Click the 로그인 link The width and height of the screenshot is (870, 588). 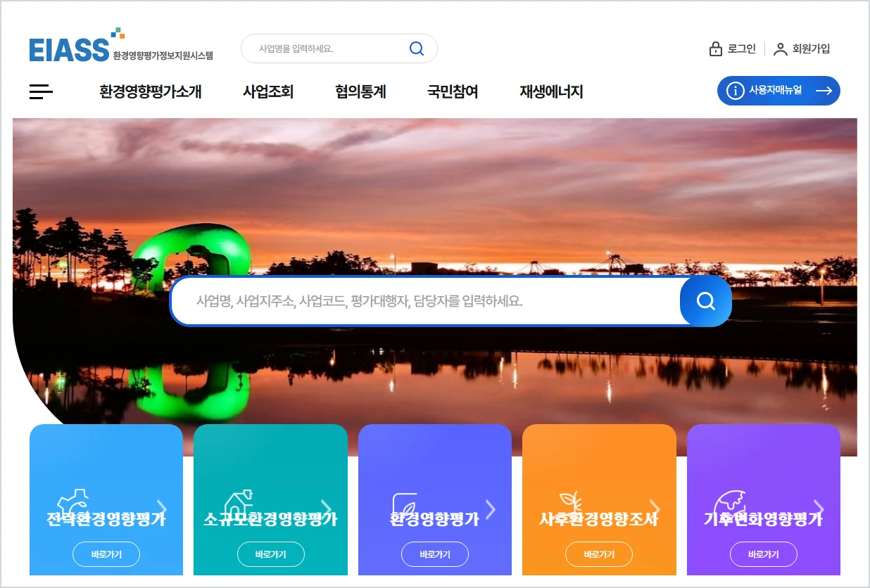(x=742, y=49)
